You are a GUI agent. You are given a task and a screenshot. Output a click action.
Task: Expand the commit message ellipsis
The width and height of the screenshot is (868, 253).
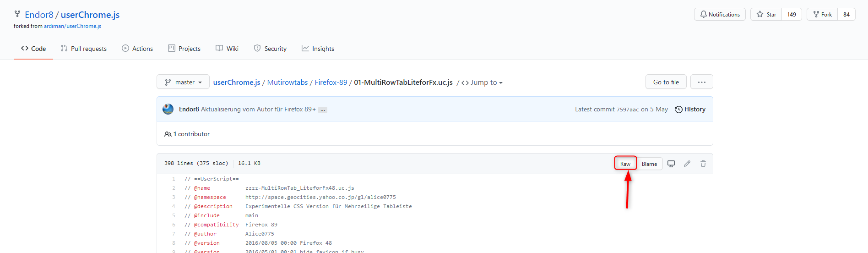[323, 110]
